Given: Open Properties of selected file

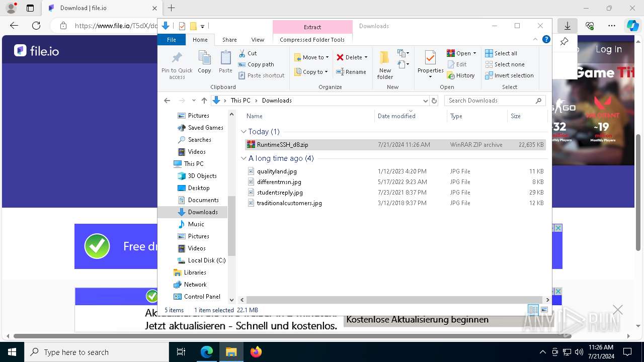Looking at the screenshot, I should point(430,61).
